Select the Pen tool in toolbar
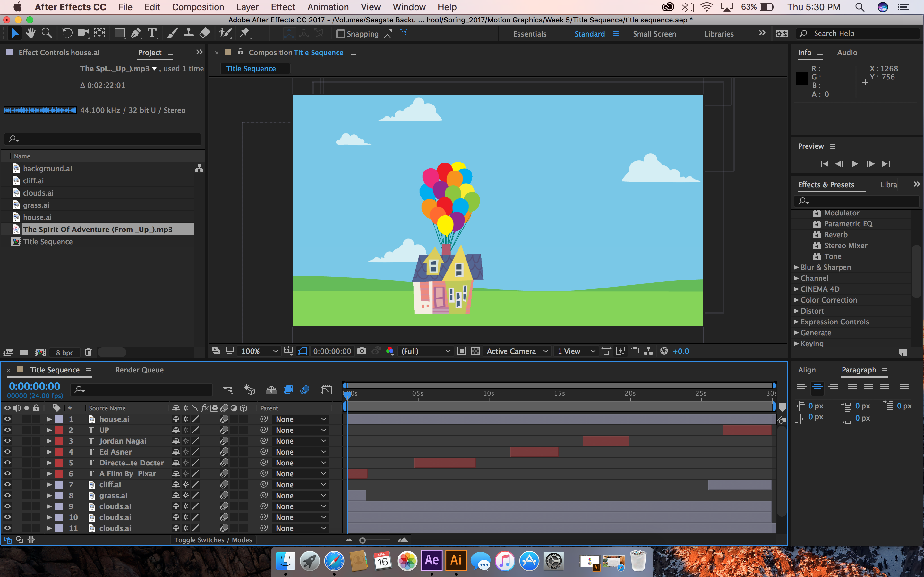Viewport: 924px width, 577px height. tap(135, 34)
